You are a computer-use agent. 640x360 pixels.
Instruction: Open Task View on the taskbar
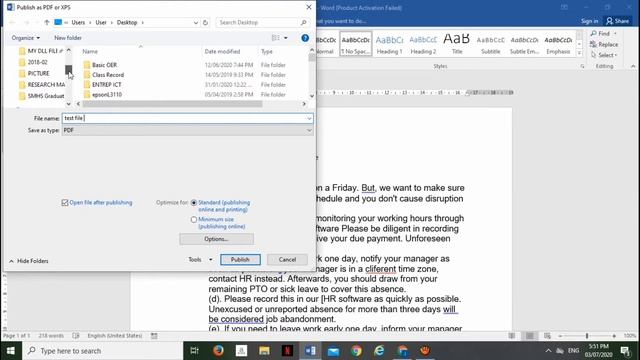195,351
